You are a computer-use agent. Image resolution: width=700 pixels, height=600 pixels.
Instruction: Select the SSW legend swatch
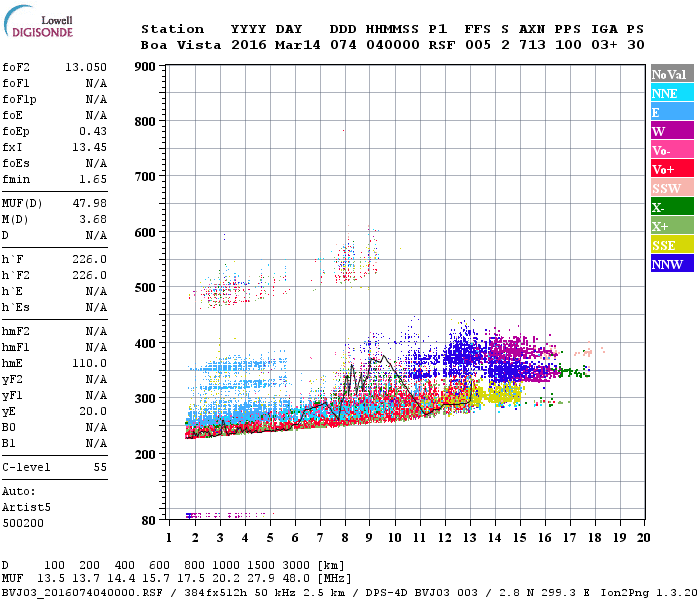pos(672,188)
